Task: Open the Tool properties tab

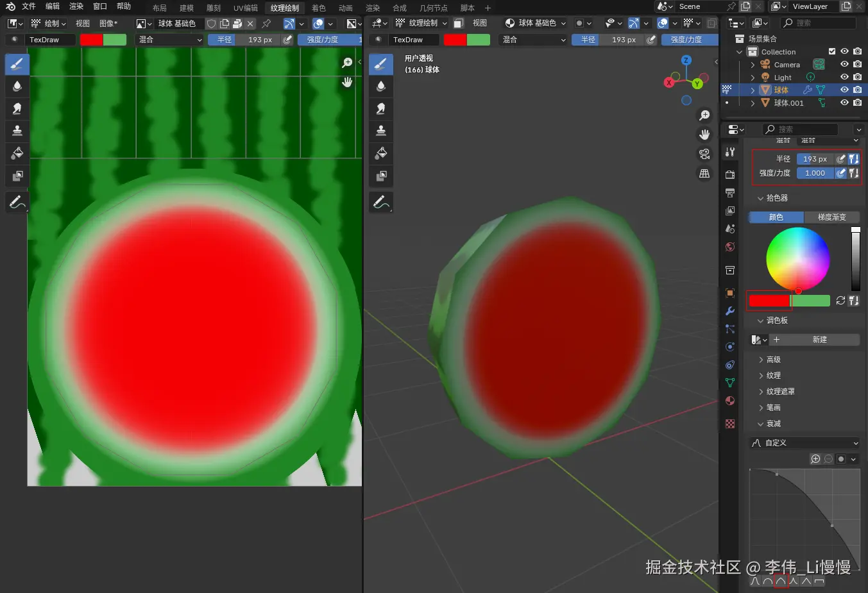Action: coord(730,152)
